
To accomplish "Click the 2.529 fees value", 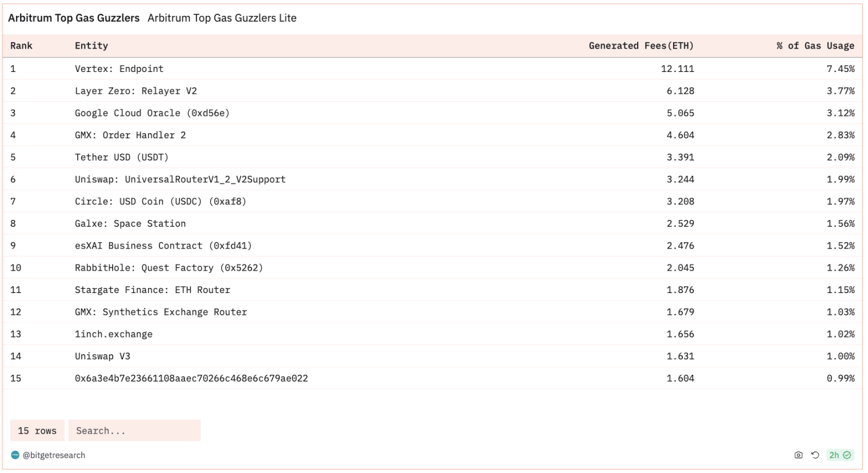I will point(681,224).
